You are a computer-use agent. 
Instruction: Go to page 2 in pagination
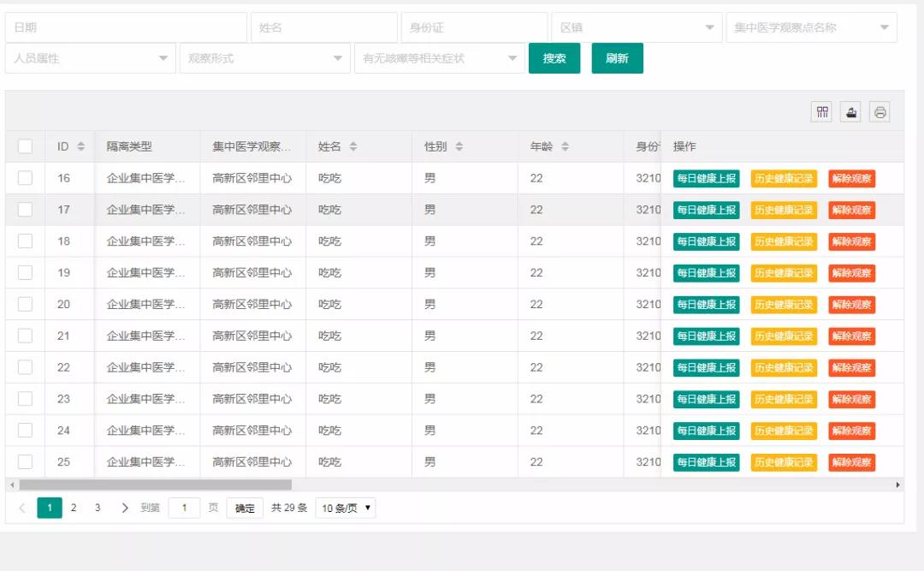tap(74, 508)
